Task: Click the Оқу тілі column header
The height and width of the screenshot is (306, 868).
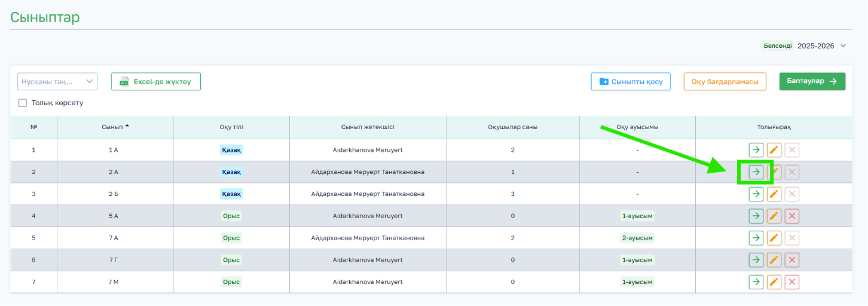Action: 231,127
